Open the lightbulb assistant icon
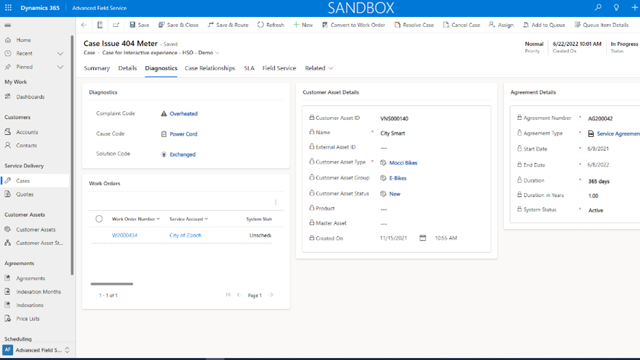 click(x=616, y=7)
